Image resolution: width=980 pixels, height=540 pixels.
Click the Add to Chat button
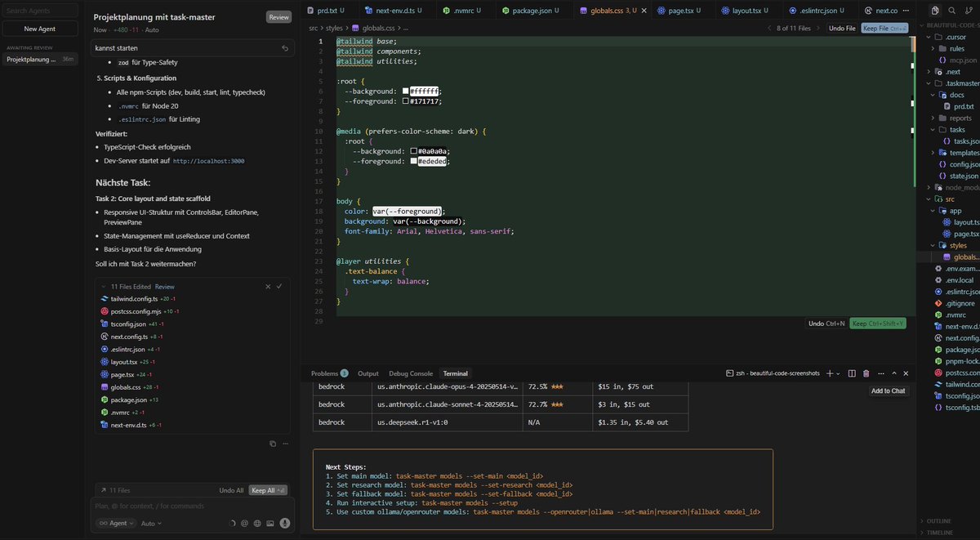[x=888, y=390]
